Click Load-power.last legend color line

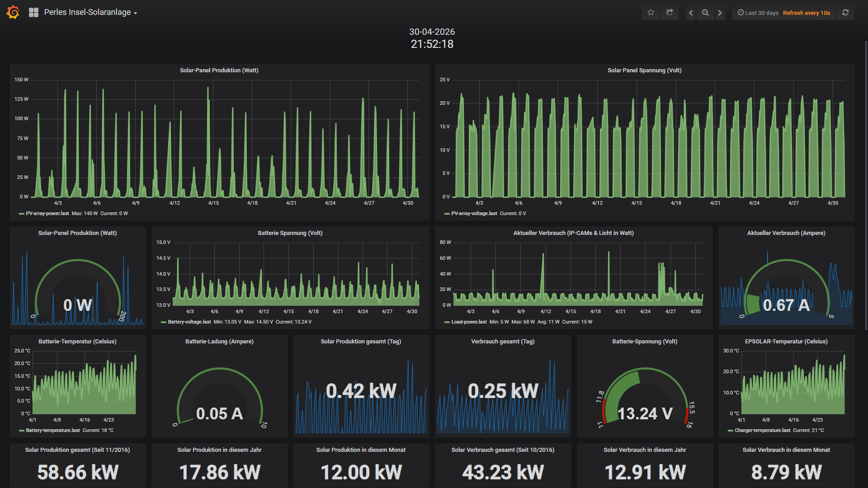point(447,322)
